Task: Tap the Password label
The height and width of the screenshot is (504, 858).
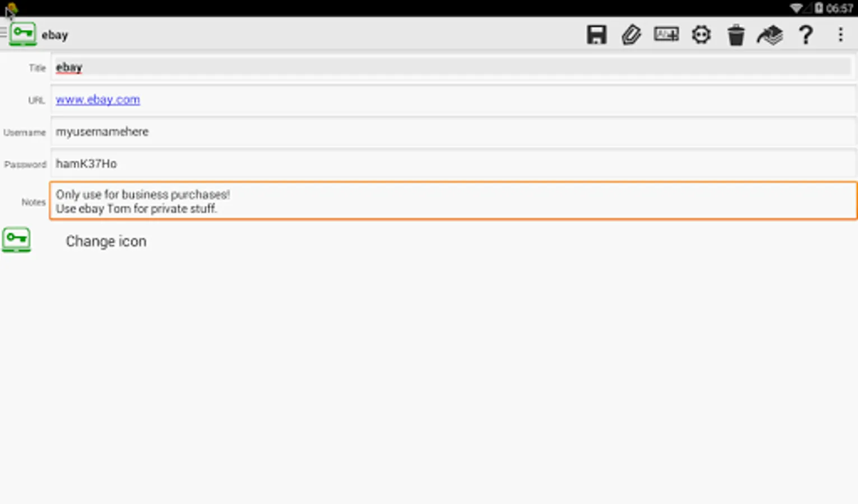Action: [x=25, y=165]
